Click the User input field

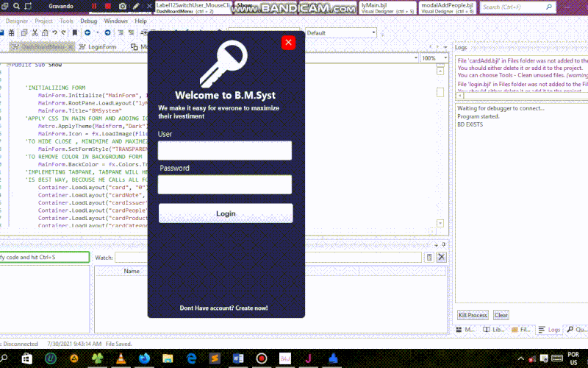coord(225,150)
